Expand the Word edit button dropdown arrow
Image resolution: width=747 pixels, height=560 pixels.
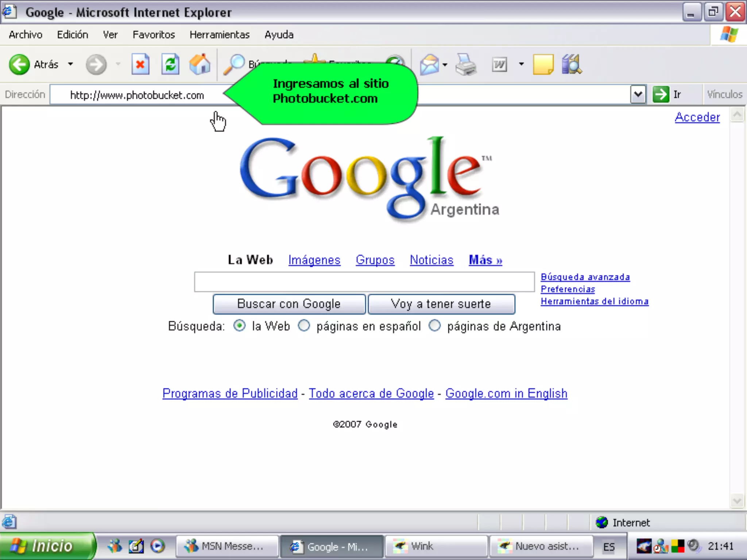click(x=521, y=64)
